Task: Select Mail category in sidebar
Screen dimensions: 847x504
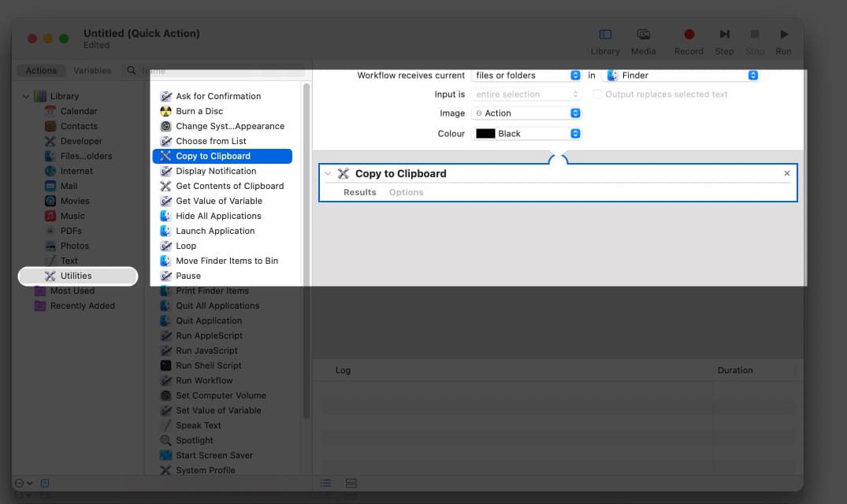Action: coord(69,186)
